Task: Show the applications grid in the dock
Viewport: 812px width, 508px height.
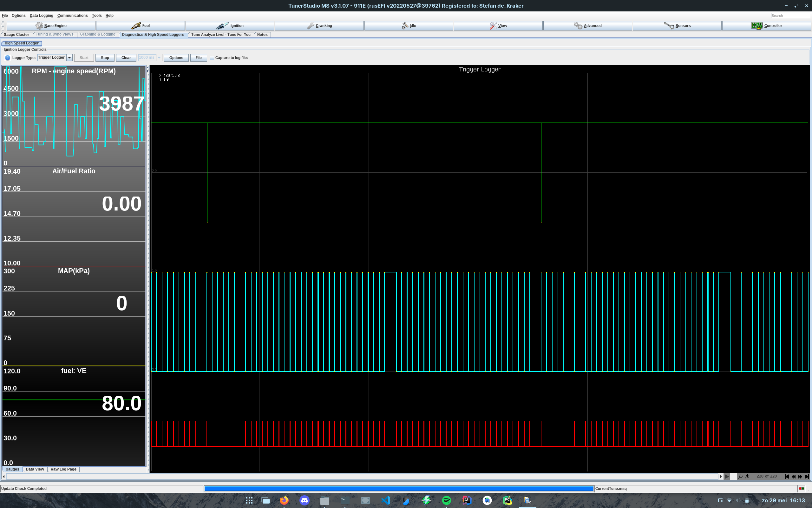Action: [249, 500]
